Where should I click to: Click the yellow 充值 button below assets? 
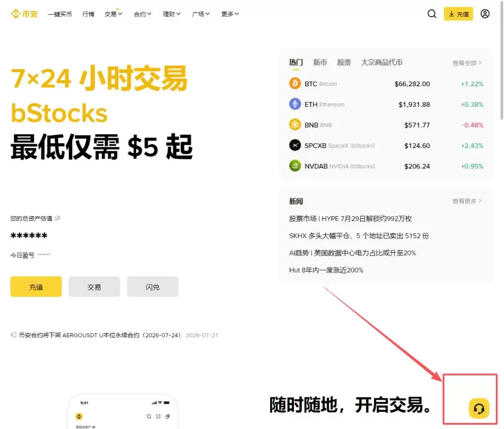point(36,286)
